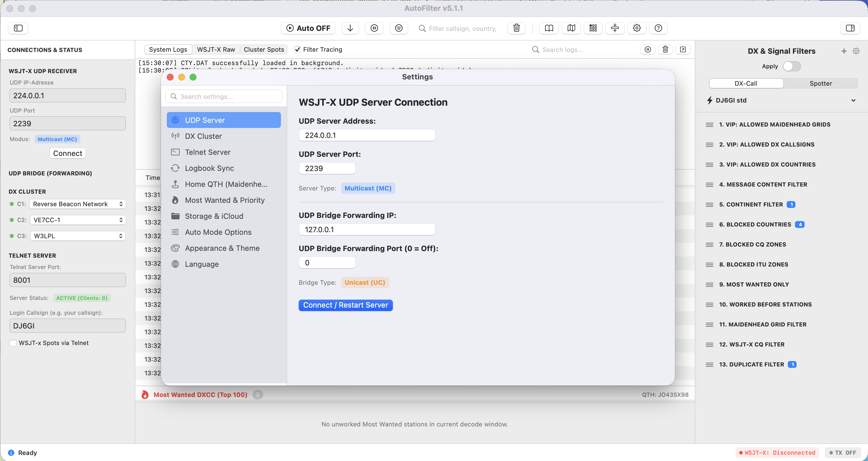
Task: Select the Spotter segment
Action: coord(821,84)
